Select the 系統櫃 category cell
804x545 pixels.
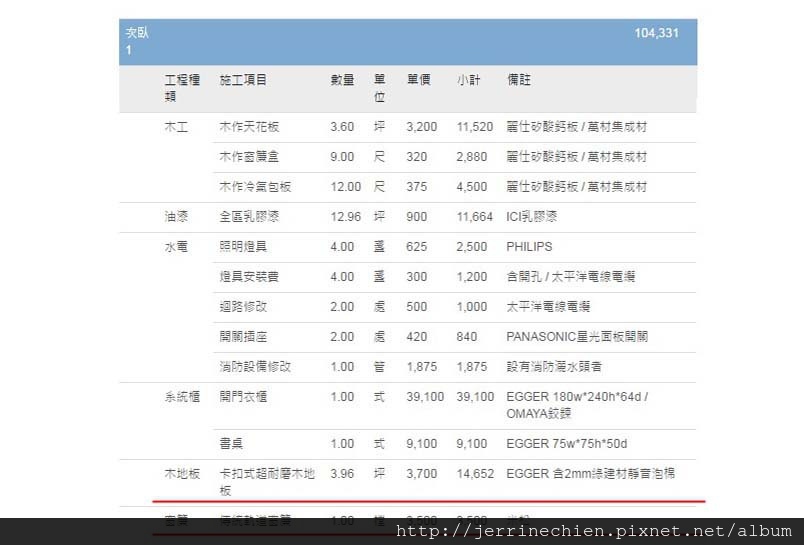(182, 396)
